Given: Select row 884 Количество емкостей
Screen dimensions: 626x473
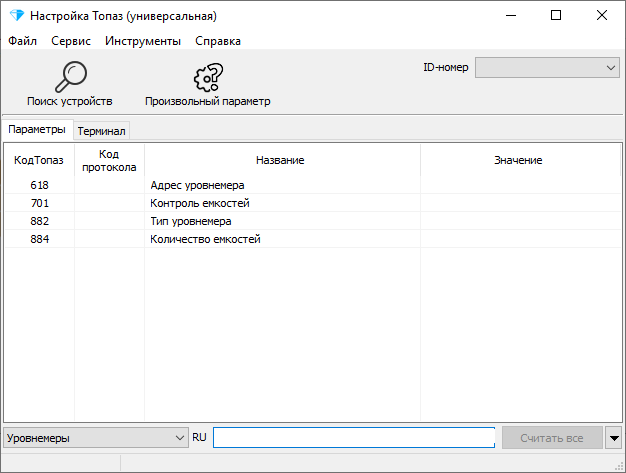Looking at the screenshot, I should click(x=313, y=239).
